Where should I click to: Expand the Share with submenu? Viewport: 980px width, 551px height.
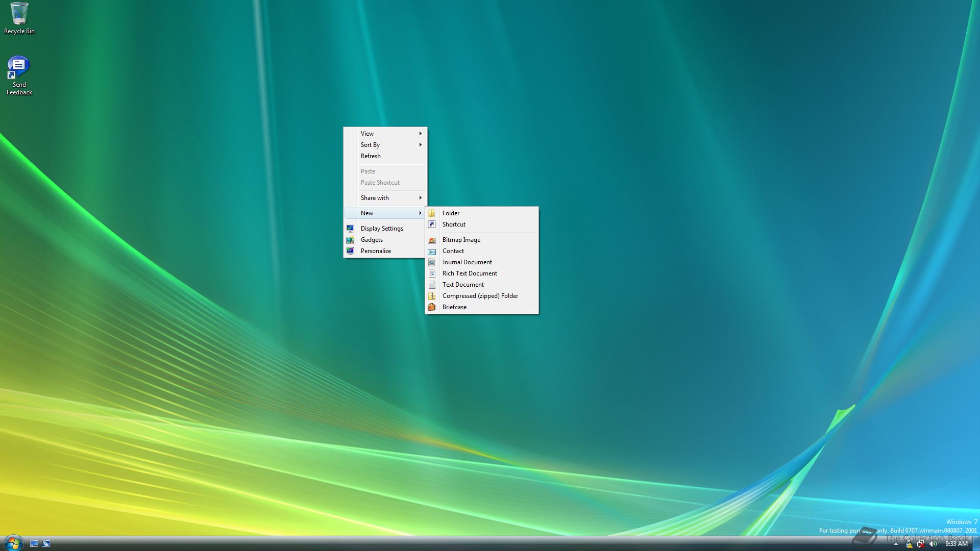[x=385, y=198]
